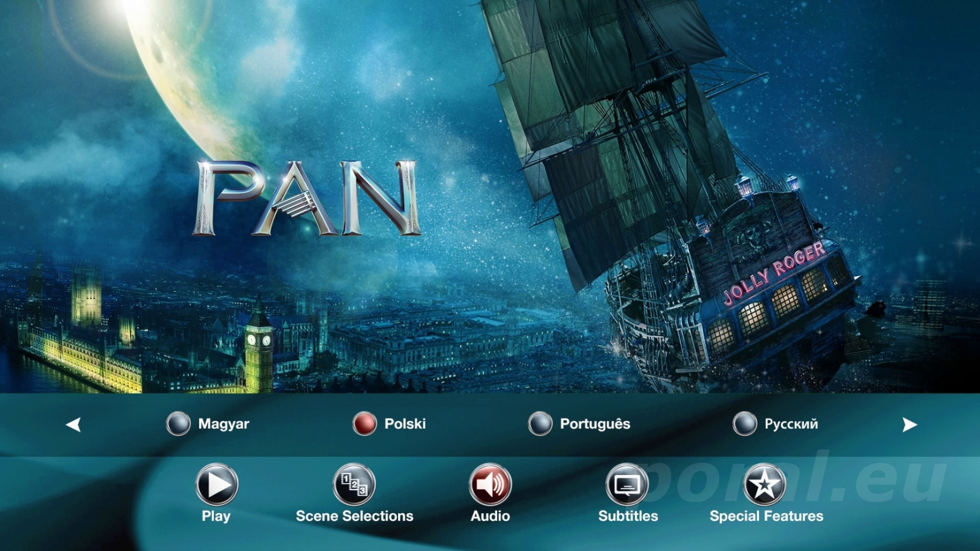Click the Magyar language text
Screen dimensions: 980x551
(224, 424)
